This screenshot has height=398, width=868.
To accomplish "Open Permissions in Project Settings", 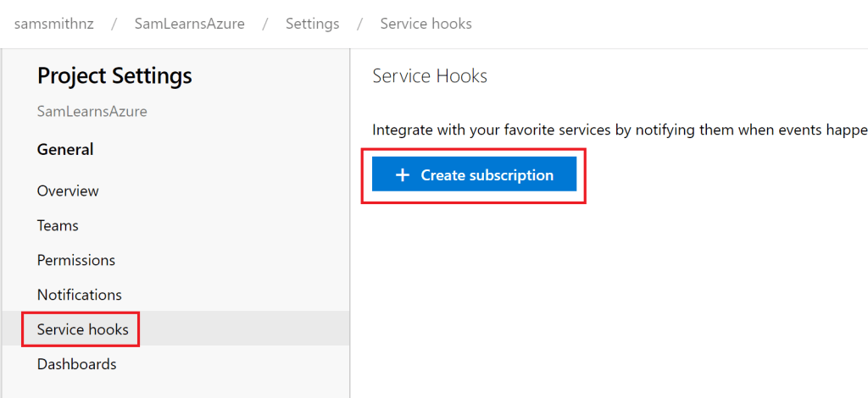I will pyautogui.click(x=76, y=260).
